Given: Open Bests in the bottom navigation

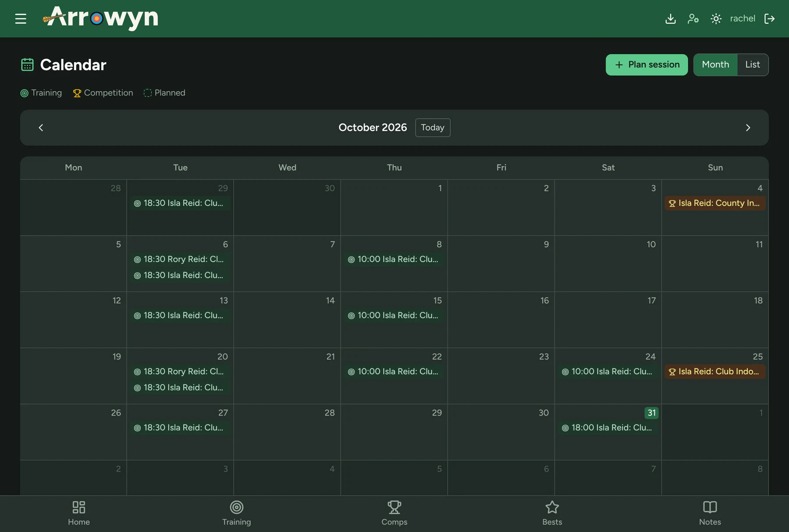Looking at the screenshot, I should (x=552, y=513).
